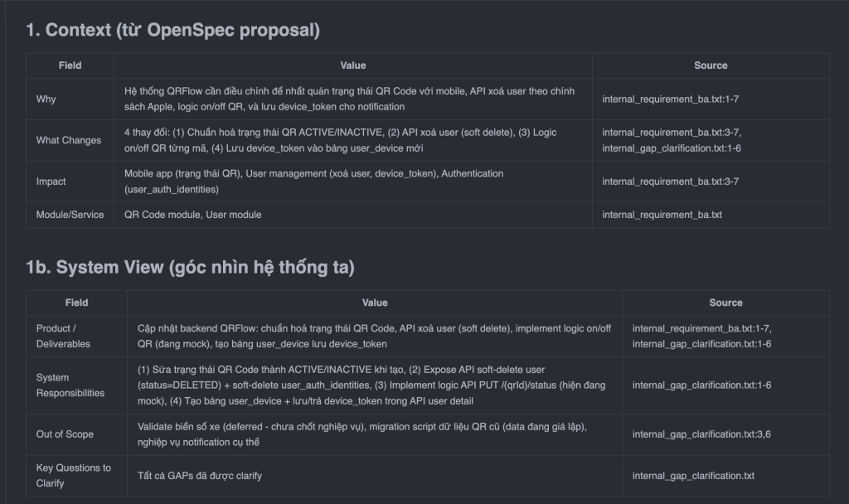Image resolution: width=849 pixels, height=504 pixels.
Task: Select the Source column header in System View table
Action: click(725, 303)
